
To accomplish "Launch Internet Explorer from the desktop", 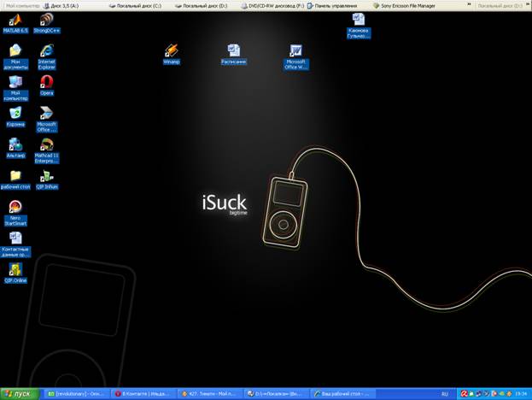I will point(46,56).
